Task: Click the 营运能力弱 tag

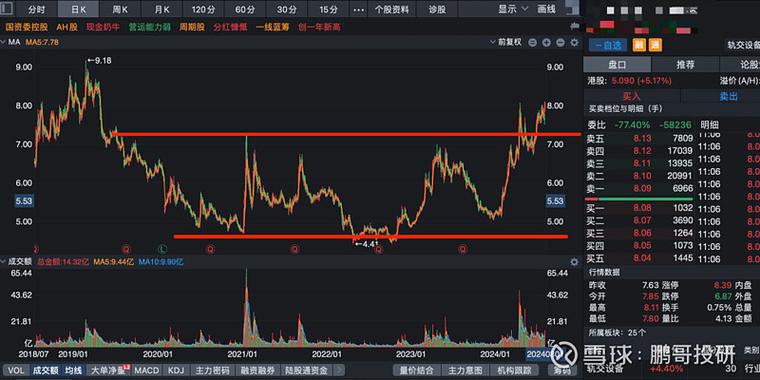Action: 150,27
